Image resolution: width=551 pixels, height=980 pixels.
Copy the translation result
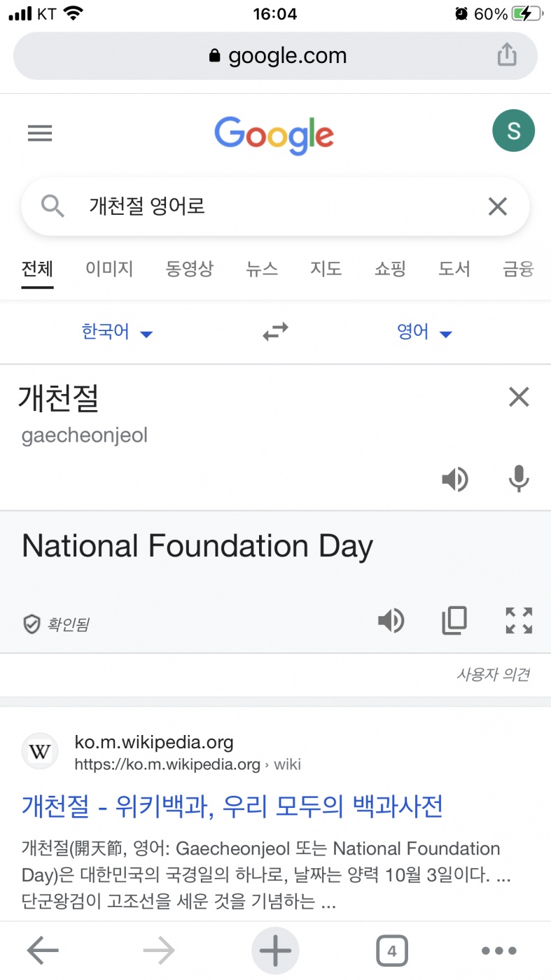[x=454, y=620]
